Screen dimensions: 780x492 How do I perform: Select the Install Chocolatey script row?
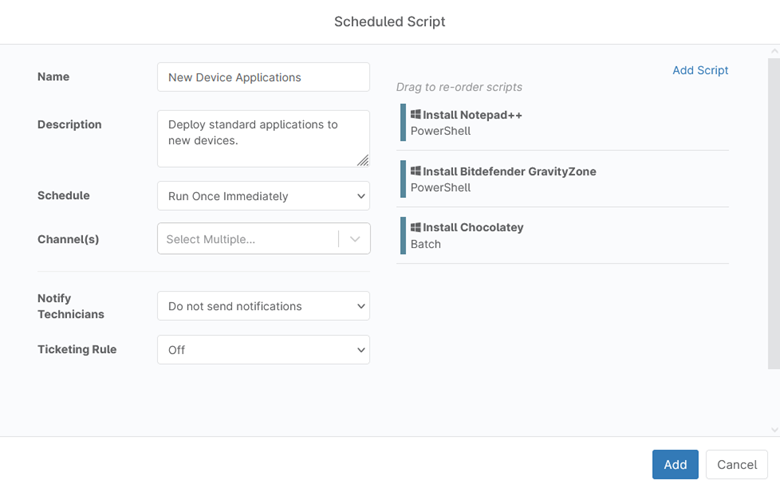(x=565, y=235)
